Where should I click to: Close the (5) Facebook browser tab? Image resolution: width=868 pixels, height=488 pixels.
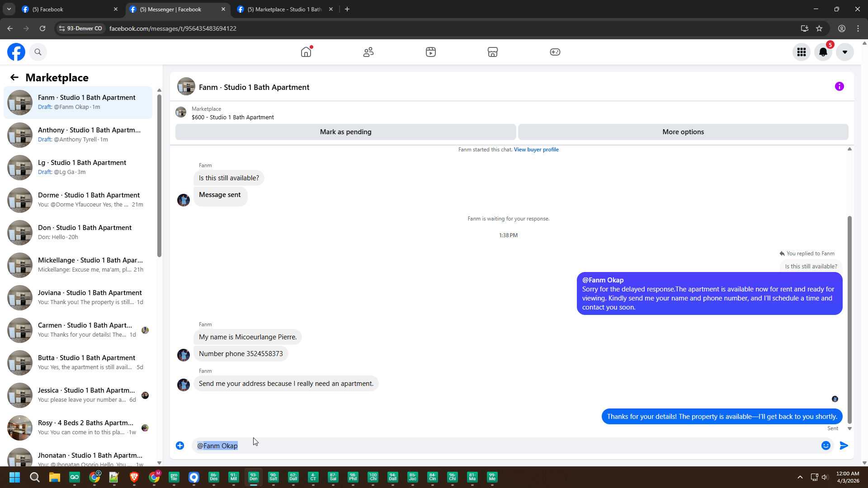coord(116,9)
